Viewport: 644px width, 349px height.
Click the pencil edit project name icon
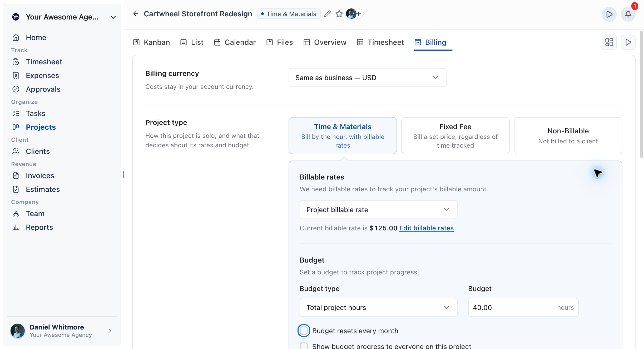coord(327,14)
